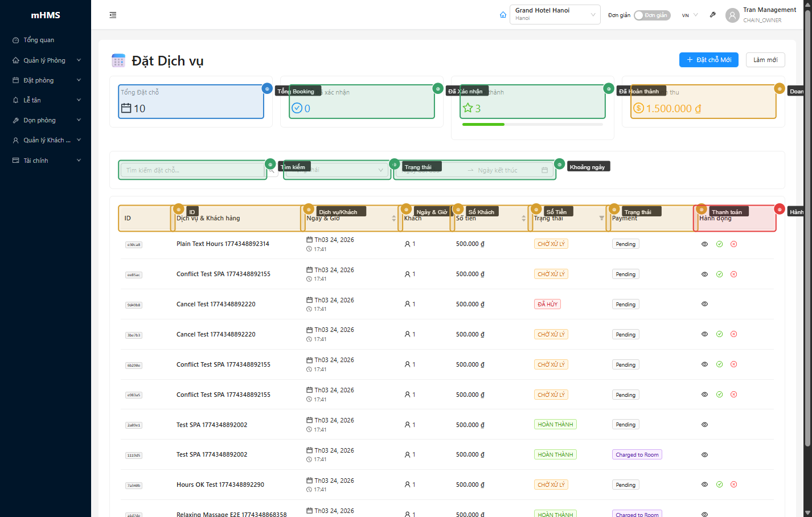Click the user avatar icon for Tran Management
812x517 pixels.
pyautogui.click(x=732, y=15)
